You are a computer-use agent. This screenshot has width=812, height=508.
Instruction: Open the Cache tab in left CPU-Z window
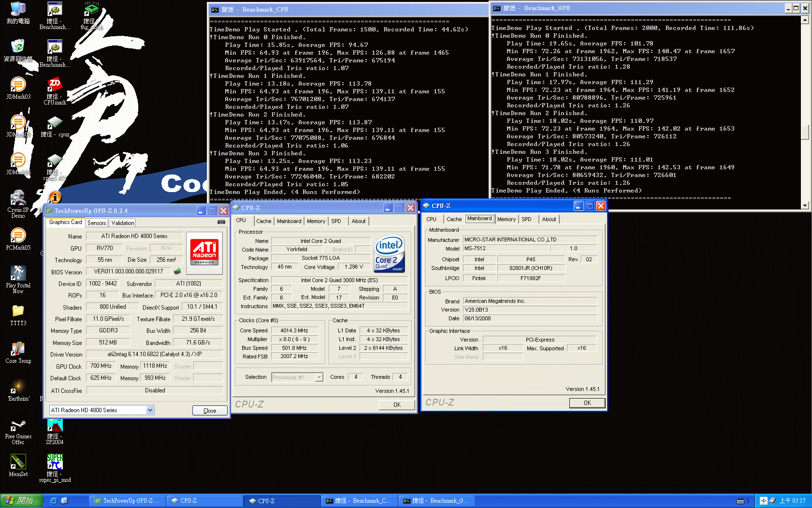coord(264,221)
